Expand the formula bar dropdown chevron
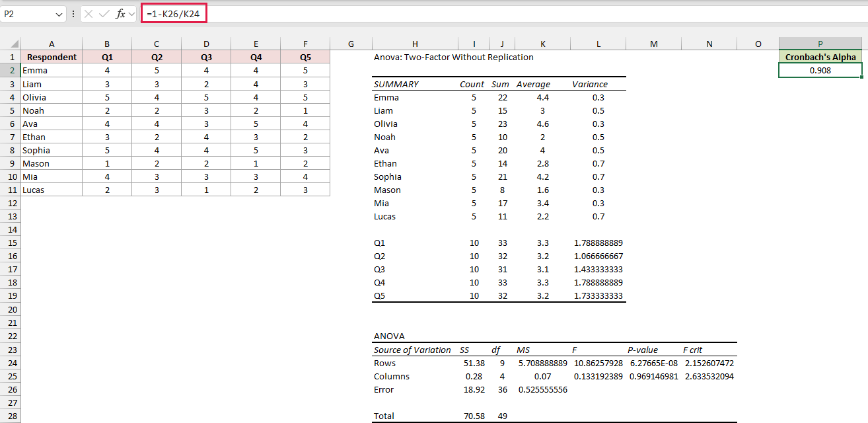868x423 pixels. [x=131, y=14]
